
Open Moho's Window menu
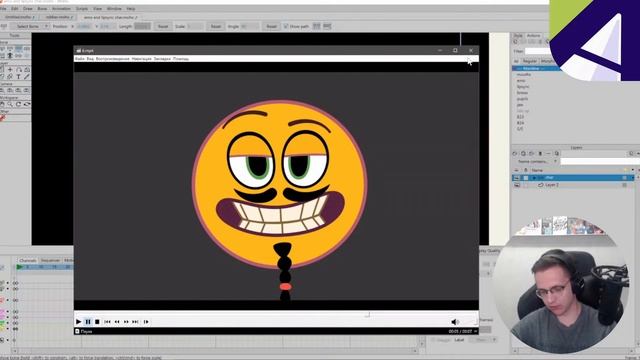[x=114, y=8]
